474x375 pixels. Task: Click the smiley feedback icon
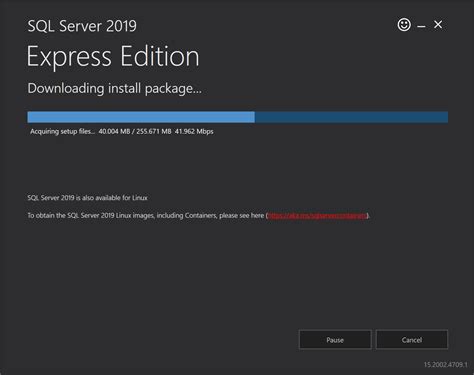tap(404, 25)
